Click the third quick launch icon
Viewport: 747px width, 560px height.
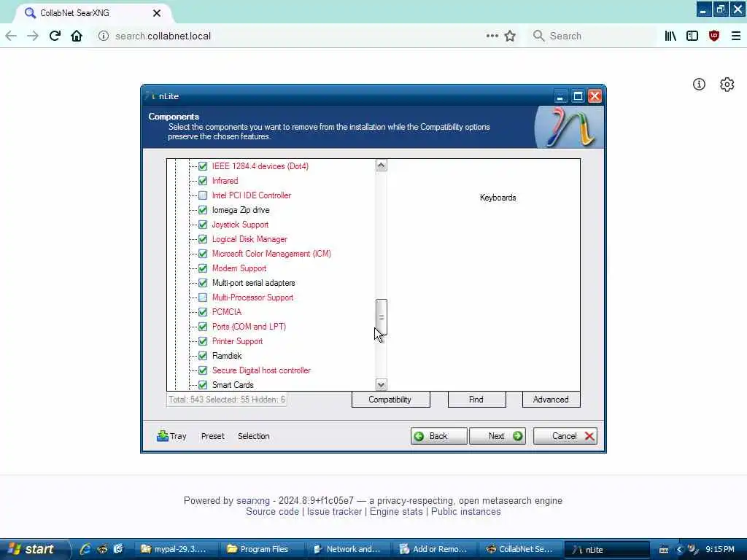tap(118, 549)
